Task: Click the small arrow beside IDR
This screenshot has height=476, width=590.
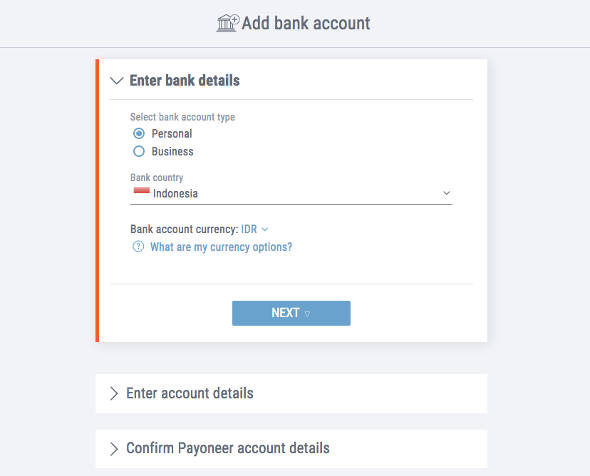Action: point(265,229)
